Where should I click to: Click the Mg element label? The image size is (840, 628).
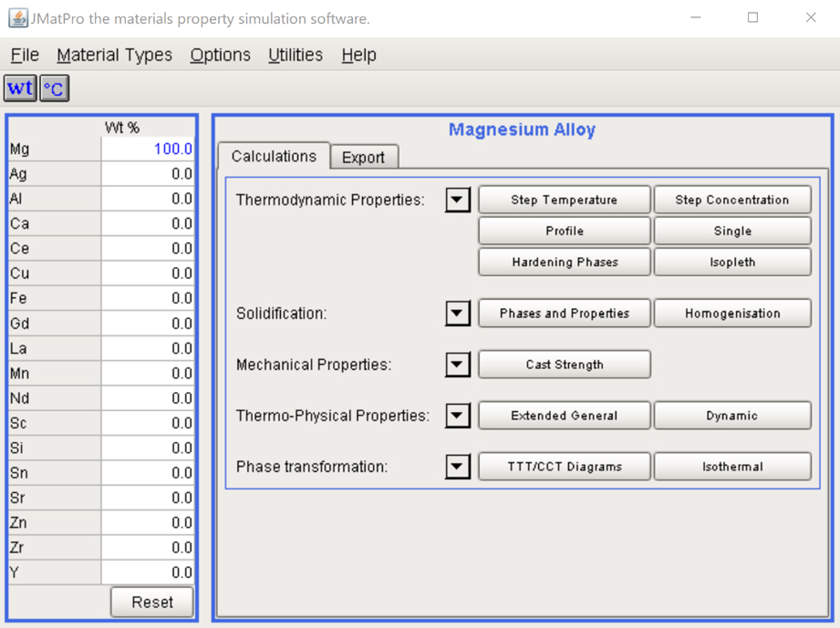(20, 149)
